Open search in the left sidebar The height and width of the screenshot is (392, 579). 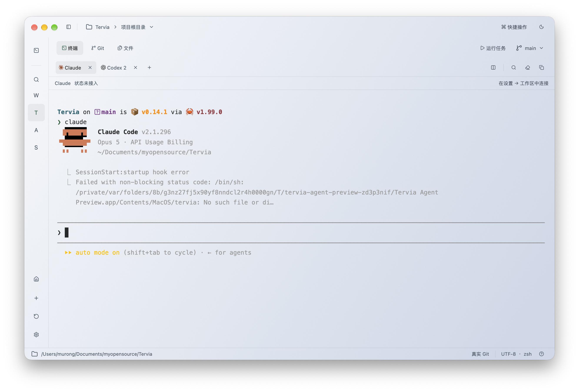pos(36,80)
